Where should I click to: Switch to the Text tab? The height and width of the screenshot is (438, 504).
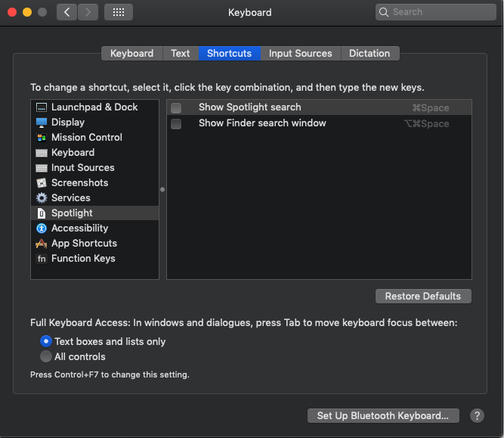(x=181, y=54)
